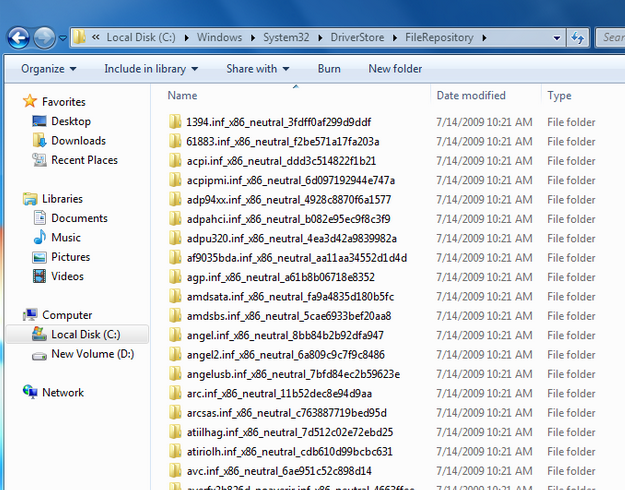Screen dimensions: 625x490
Task: Open Include in library menu
Action: pos(151,69)
